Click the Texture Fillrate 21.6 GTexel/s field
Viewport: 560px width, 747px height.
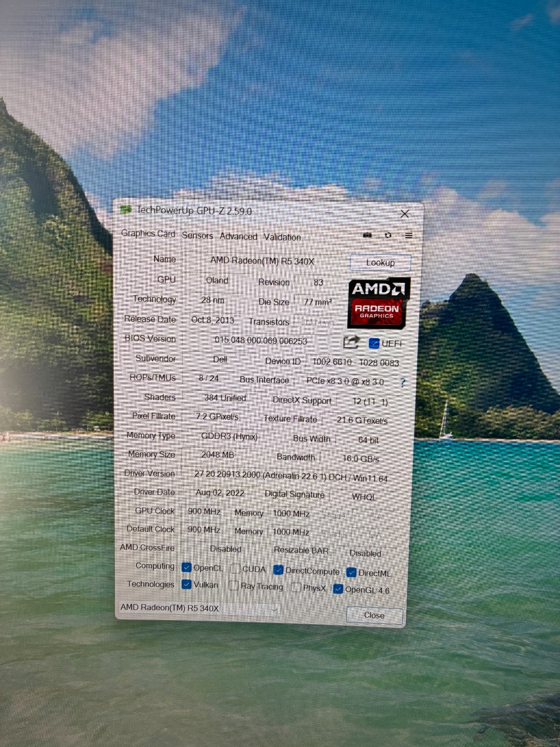click(x=362, y=420)
